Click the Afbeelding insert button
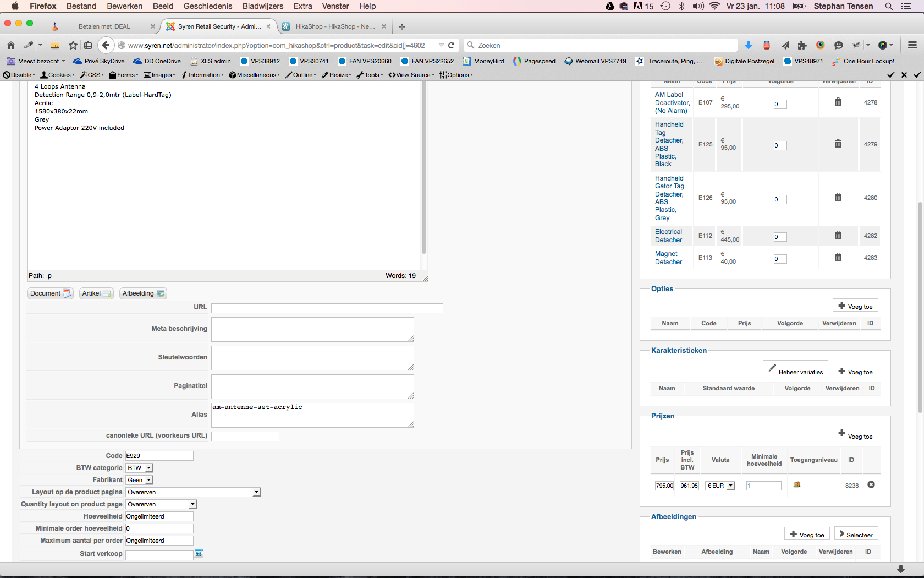 coord(143,293)
